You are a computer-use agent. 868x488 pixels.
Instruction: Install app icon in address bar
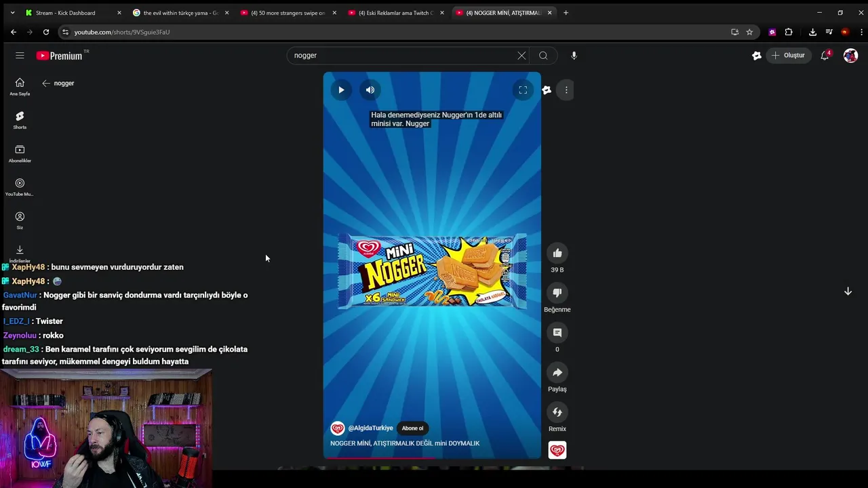(x=734, y=32)
